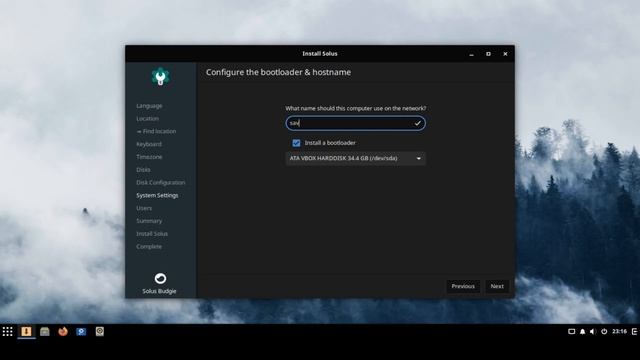Select the Keyboard step in sidebar
The image size is (640, 360).
(149, 144)
